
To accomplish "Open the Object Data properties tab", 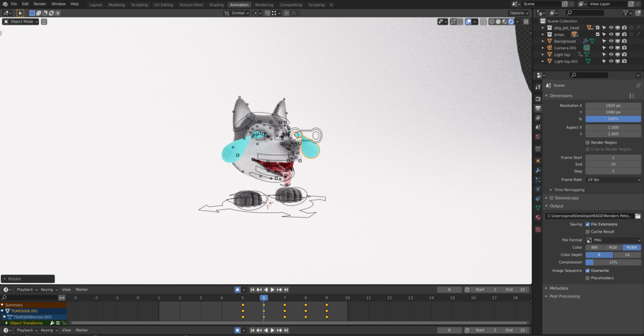I will 538,208.
